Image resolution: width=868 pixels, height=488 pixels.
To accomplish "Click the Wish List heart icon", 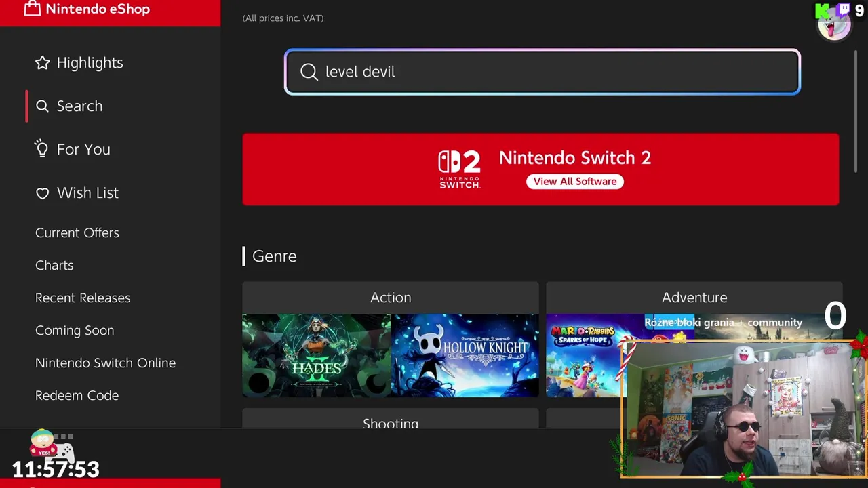I will coord(42,193).
